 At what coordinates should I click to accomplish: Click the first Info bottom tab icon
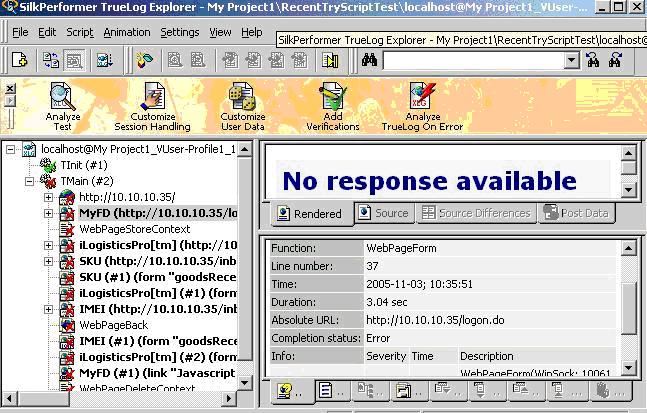point(290,391)
